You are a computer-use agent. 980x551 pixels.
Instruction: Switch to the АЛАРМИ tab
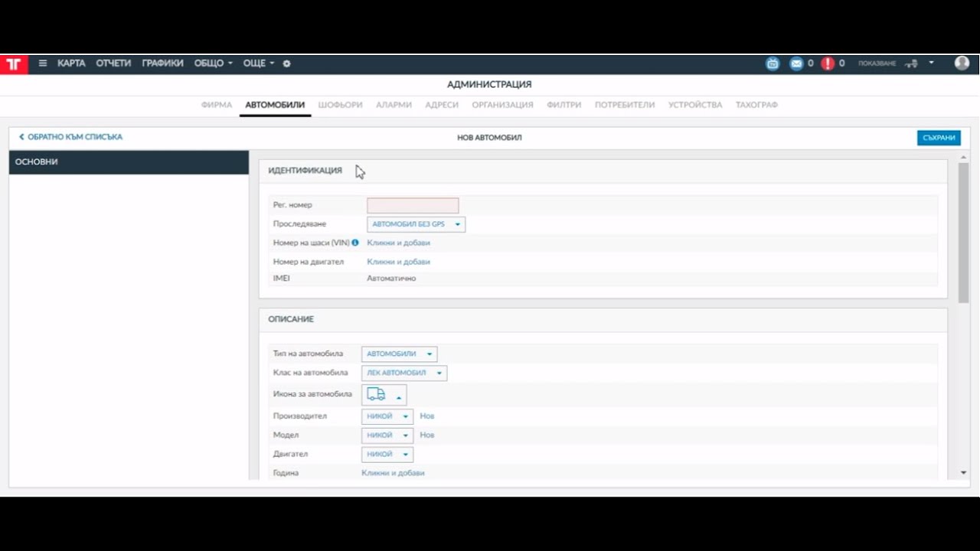[394, 105]
